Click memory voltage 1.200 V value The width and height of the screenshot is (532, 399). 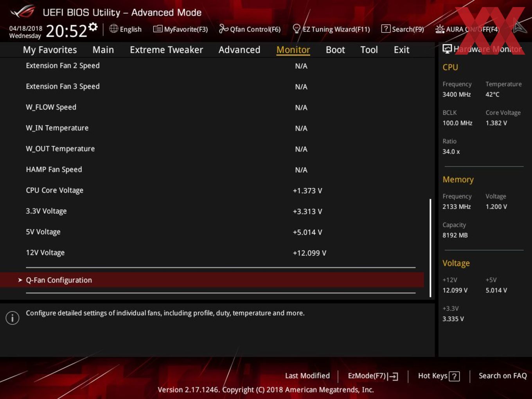[x=496, y=207]
